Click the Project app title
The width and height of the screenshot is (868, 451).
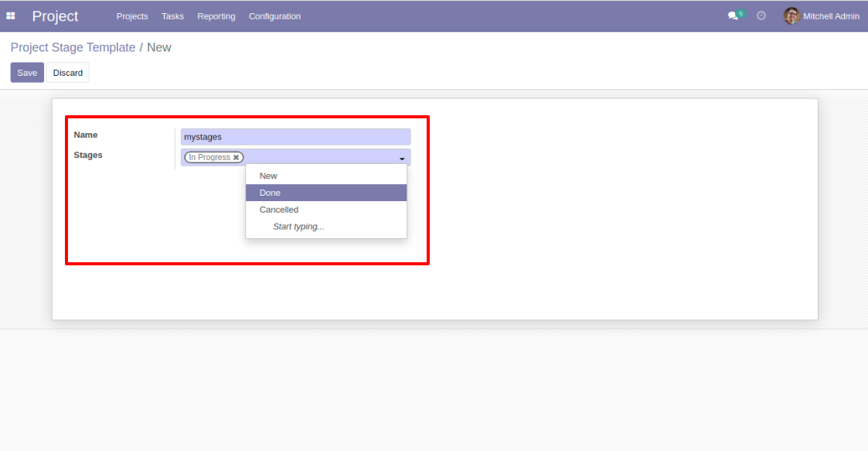point(55,16)
